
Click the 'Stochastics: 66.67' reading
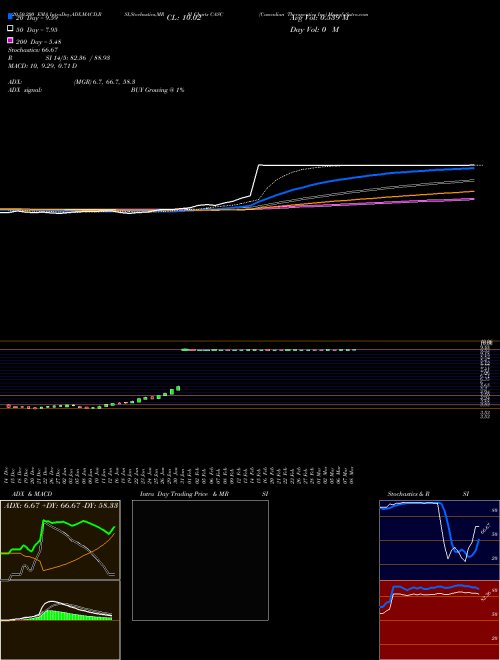tap(33, 50)
